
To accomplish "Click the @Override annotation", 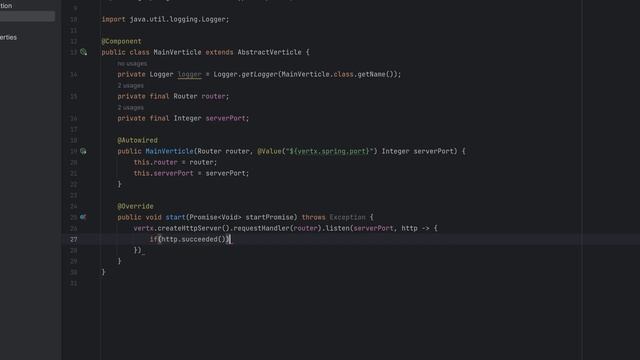I will [136, 206].
